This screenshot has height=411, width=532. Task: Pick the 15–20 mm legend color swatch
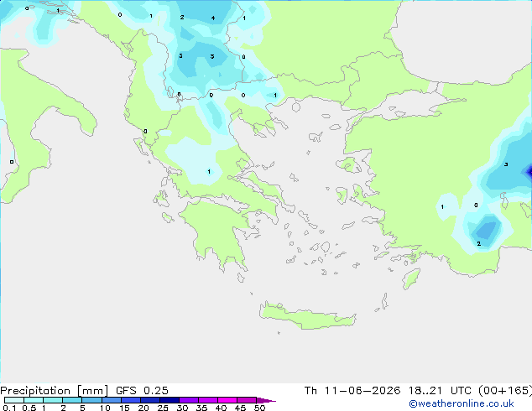131,400
